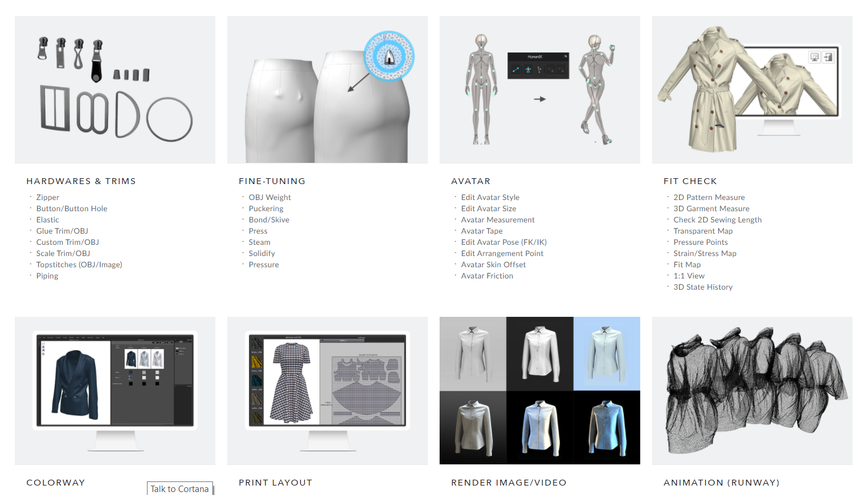The width and height of the screenshot is (868, 495).
Task: Open the Animation (Runway) mesh image
Action: [x=752, y=391]
